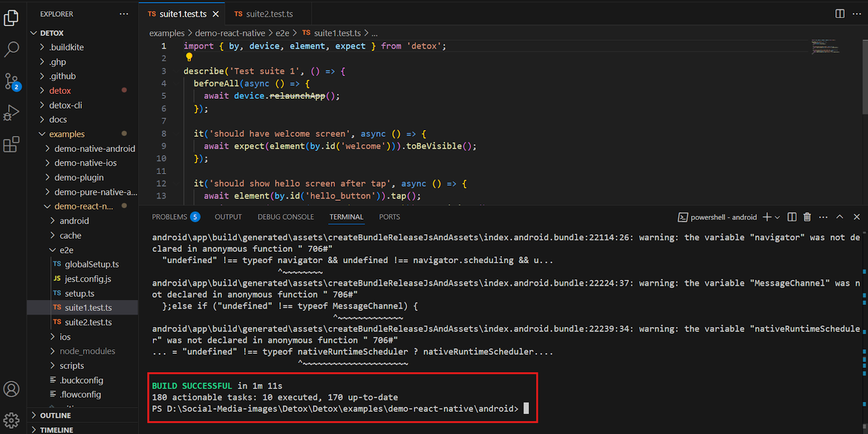Maximize the panel with up chevron
The height and width of the screenshot is (434, 868).
[x=839, y=217]
